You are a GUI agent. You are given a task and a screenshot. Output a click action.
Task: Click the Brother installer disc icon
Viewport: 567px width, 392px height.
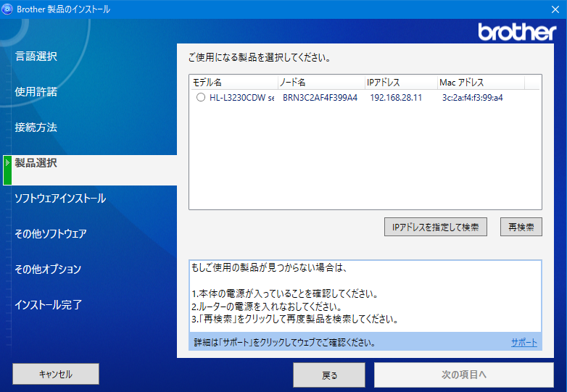(7, 9)
